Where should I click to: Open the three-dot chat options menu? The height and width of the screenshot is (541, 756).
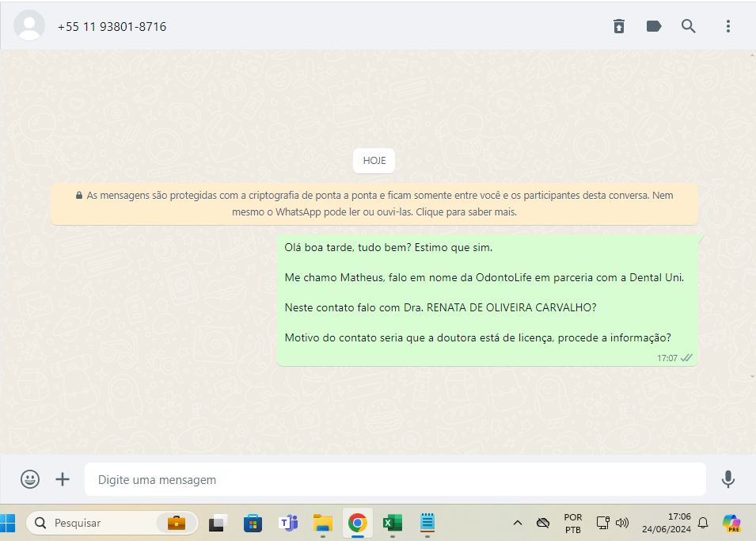click(x=728, y=26)
